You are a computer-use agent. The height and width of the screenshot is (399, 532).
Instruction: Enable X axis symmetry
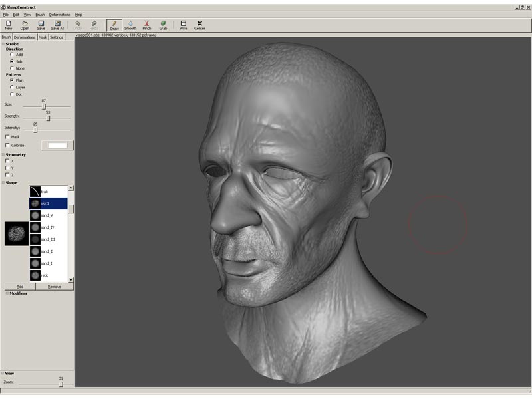[7, 161]
